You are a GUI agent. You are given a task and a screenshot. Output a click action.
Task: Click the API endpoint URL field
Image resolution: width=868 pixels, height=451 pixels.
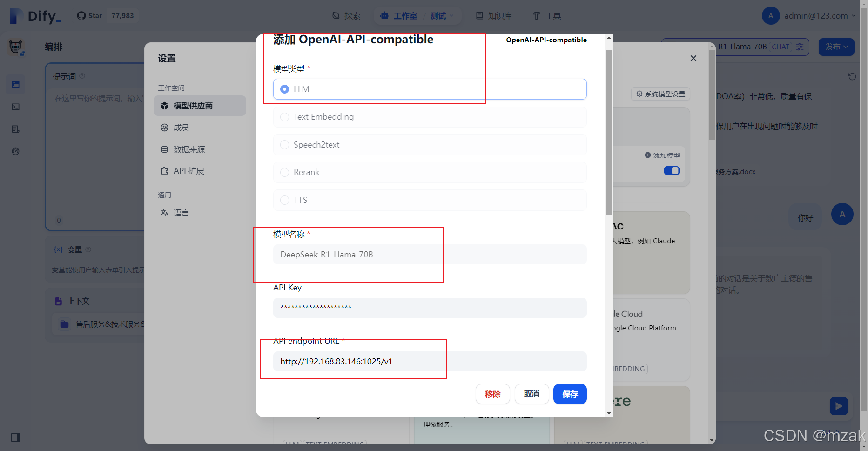(430, 362)
